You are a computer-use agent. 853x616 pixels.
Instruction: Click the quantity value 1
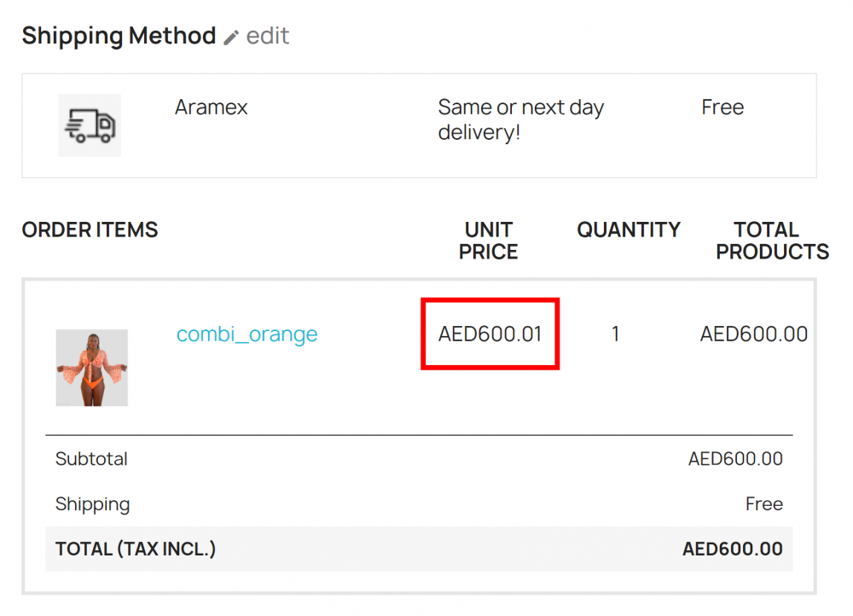[x=615, y=334]
